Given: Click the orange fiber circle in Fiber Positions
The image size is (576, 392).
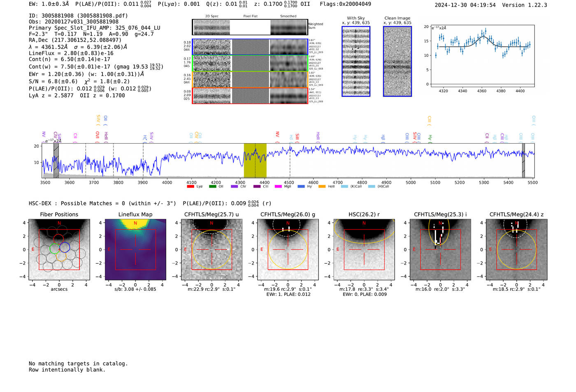Looking at the screenshot, I should pos(61,256).
